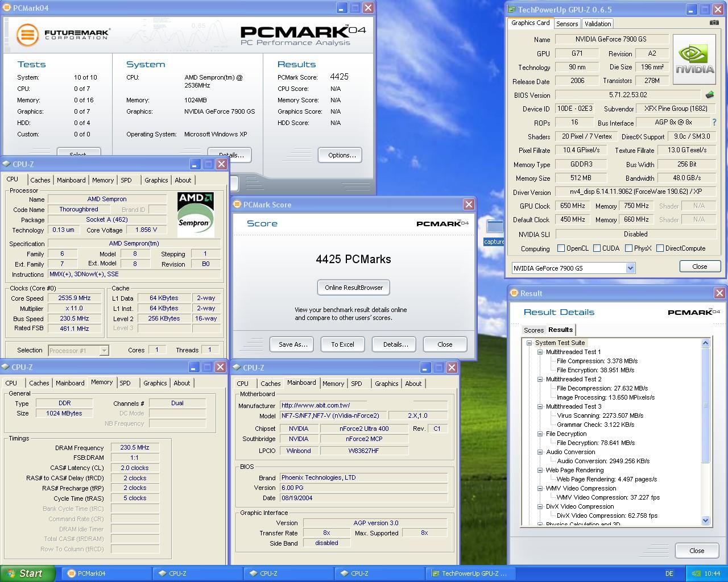Screen dimensions: 728x582
Task: Click the BIOS version save chip icon
Action: (x=709, y=95)
